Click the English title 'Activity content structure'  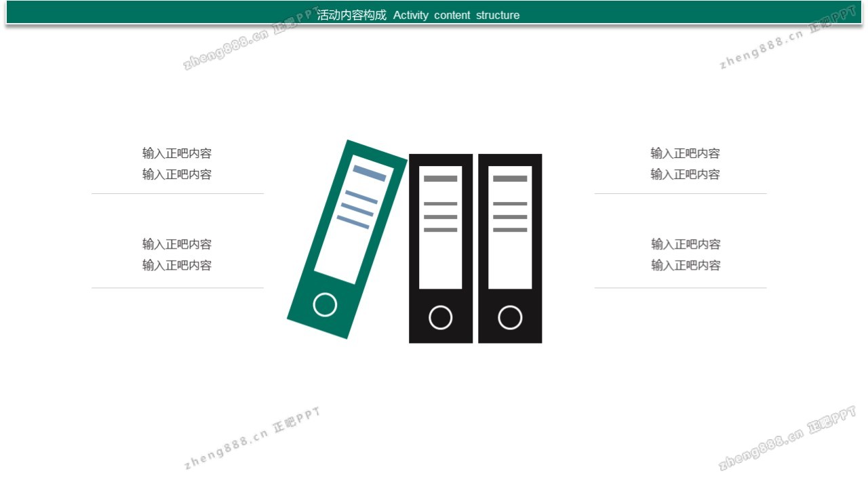(456, 15)
